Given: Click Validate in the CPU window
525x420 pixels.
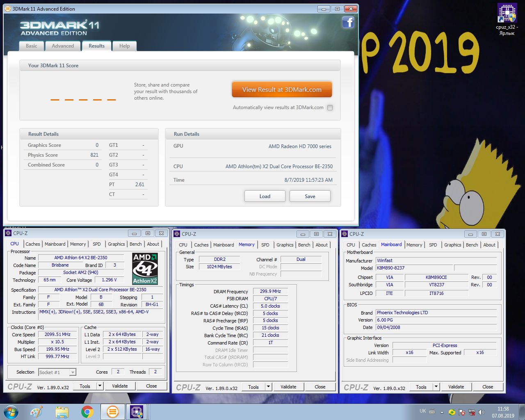Looking at the screenshot, I should coord(120,386).
